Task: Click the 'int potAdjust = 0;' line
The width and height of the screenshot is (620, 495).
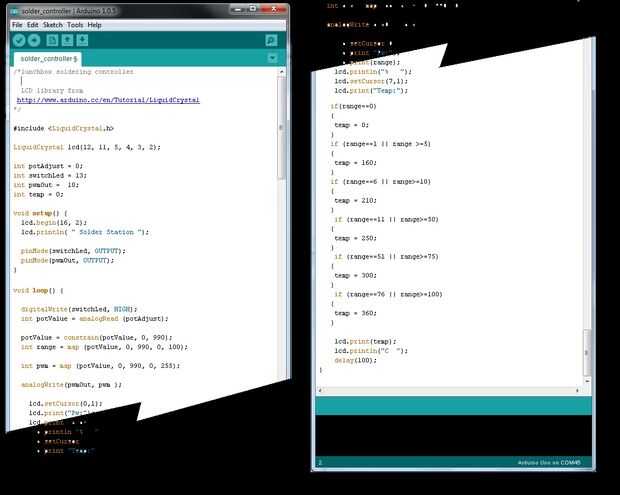Action: tap(48, 166)
